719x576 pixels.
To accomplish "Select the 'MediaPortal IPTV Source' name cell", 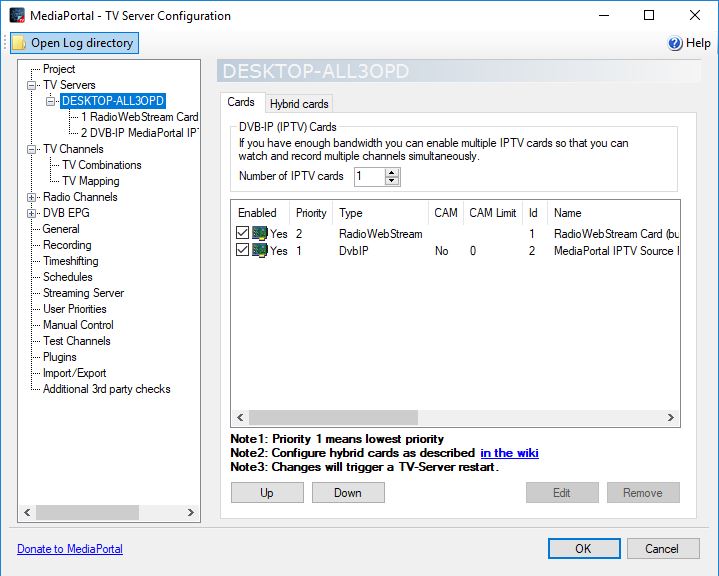I will pyautogui.click(x=616, y=251).
